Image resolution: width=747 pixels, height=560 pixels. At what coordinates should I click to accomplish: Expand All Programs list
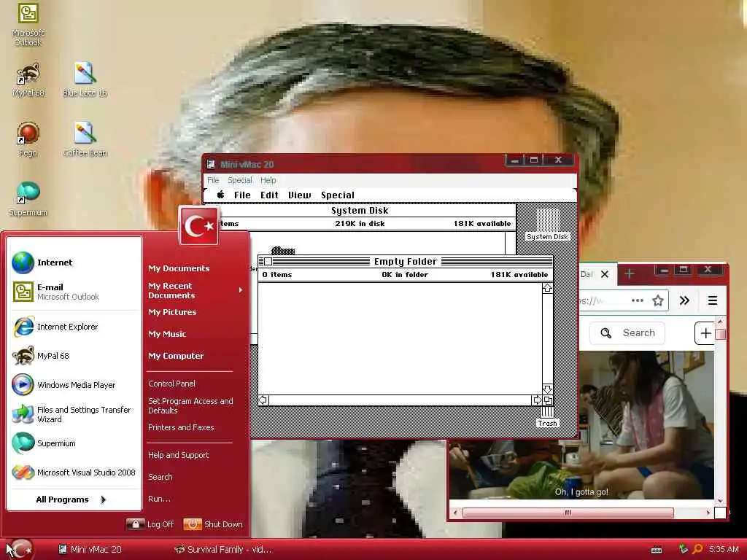[x=71, y=499]
